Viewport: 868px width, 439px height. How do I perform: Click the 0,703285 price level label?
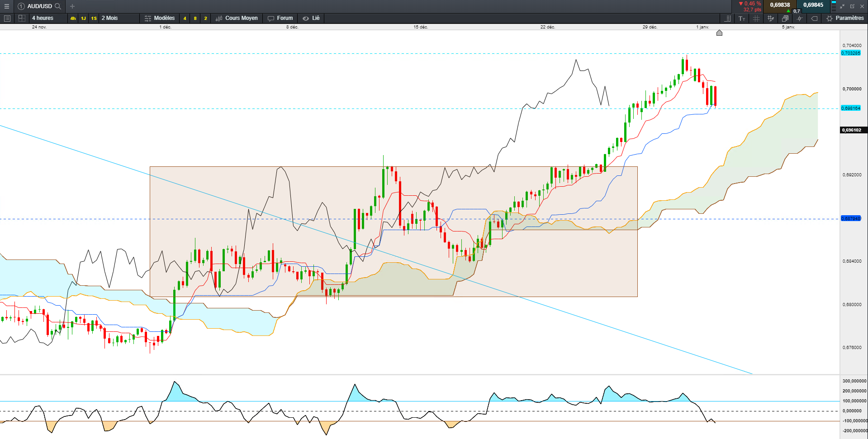[851, 53]
